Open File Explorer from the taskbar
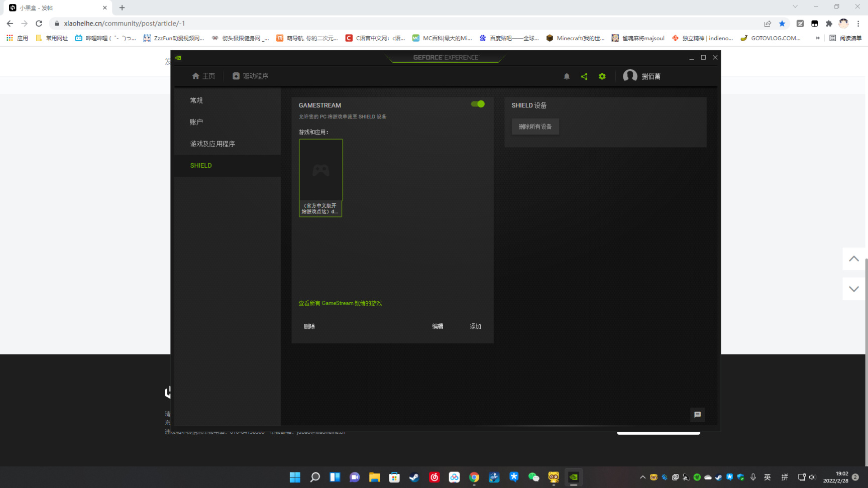This screenshot has width=868, height=488. click(x=375, y=477)
